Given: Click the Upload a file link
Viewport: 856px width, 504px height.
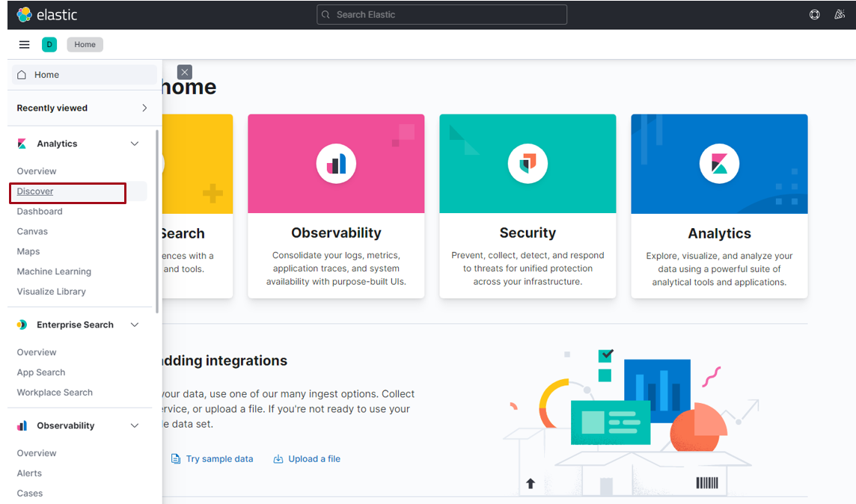Looking at the screenshot, I should coord(314,459).
